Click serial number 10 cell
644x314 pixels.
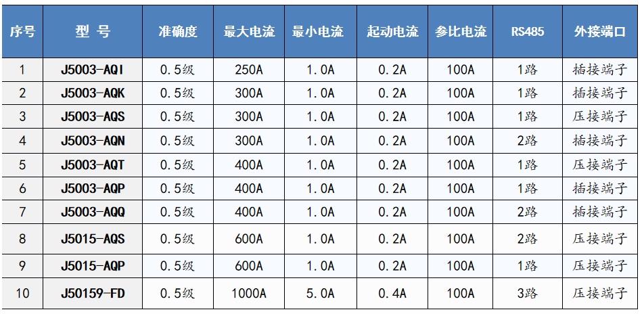pos(22,294)
